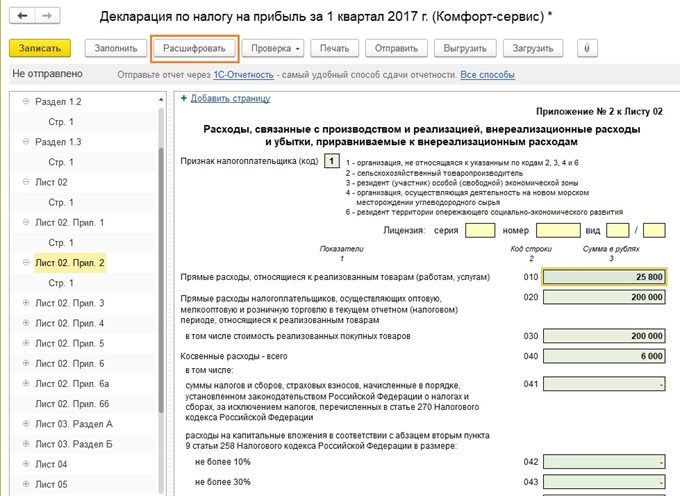680x496 pixels.
Task: Expand the Лист 03. Раздел А node
Action: click(x=26, y=424)
